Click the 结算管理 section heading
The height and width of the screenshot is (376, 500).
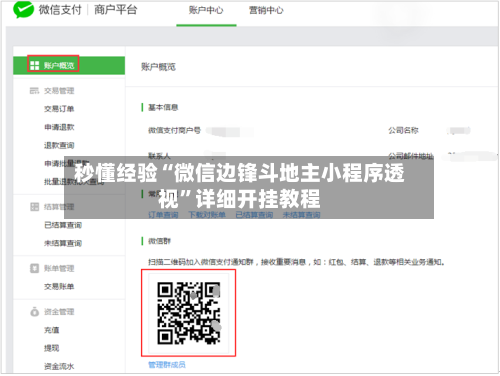coord(59,207)
